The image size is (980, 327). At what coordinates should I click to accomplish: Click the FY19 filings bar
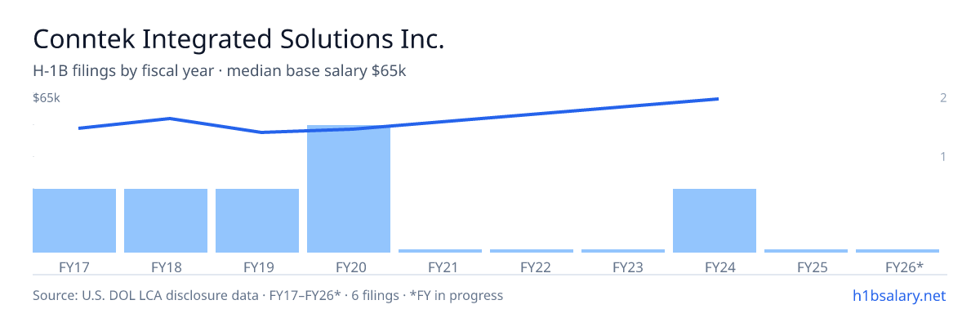tap(257, 221)
